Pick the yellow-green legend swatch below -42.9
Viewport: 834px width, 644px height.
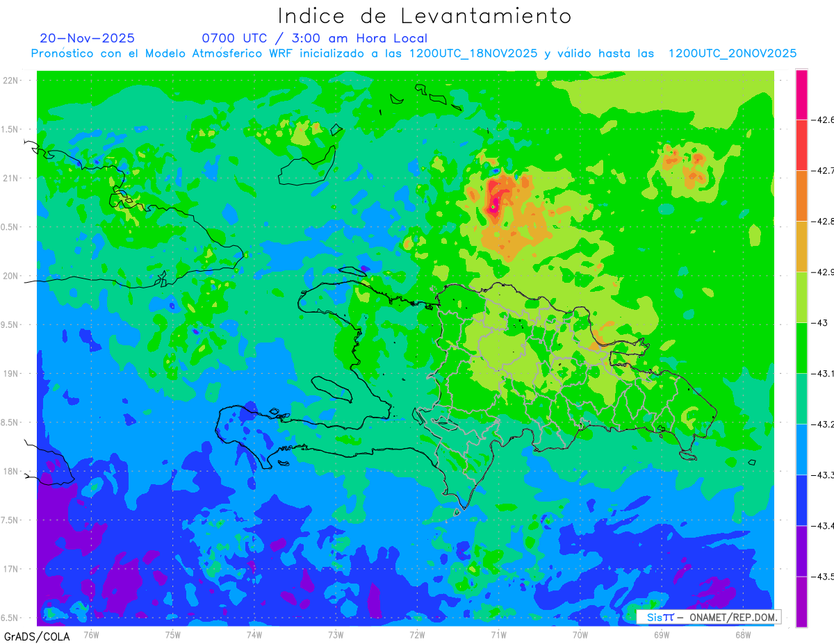tap(801, 297)
